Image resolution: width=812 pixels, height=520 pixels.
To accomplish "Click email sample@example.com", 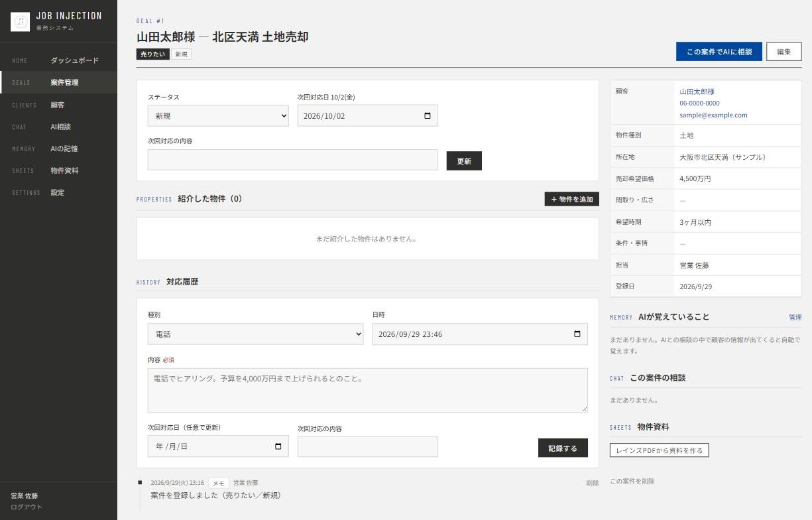I will 713,115.
